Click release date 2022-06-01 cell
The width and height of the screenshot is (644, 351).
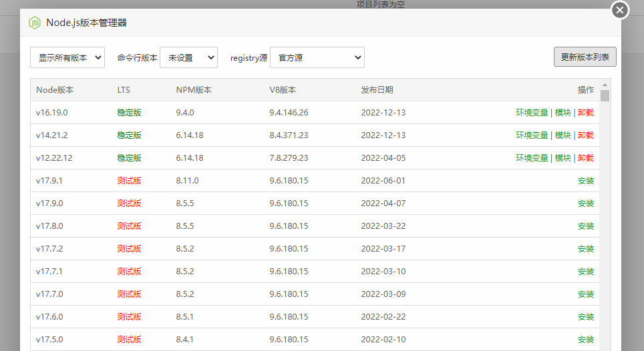[383, 180]
